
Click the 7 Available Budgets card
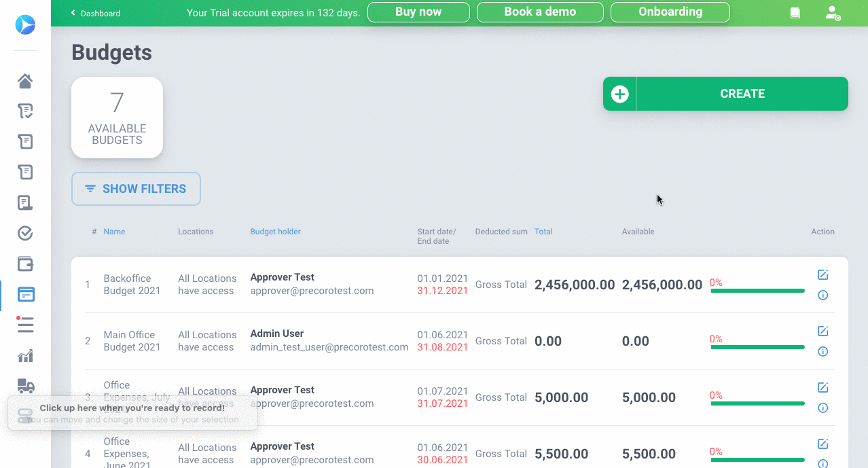coord(117,118)
